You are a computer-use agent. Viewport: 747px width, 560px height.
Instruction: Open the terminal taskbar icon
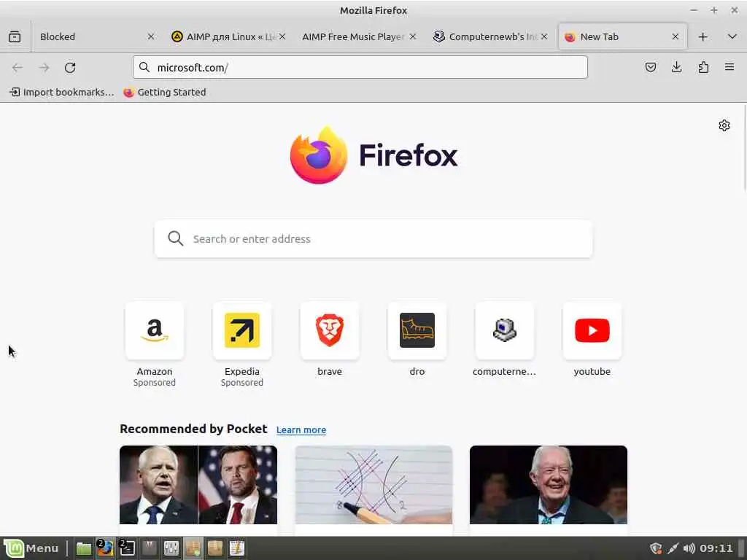(x=127, y=548)
